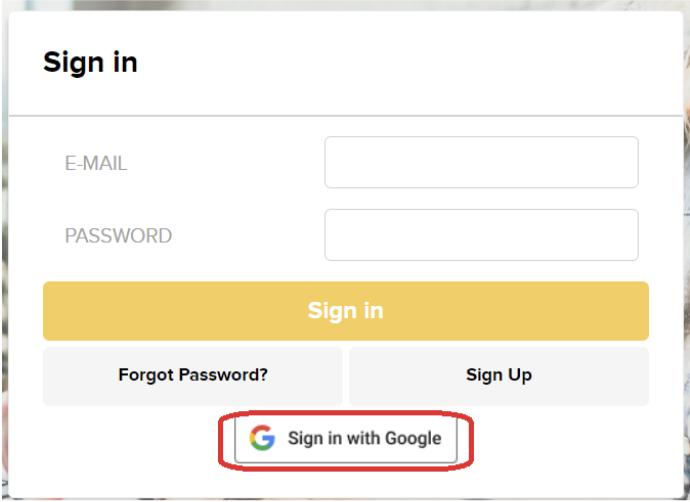
Task: Place cursor in the password box
Action: (x=481, y=235)
